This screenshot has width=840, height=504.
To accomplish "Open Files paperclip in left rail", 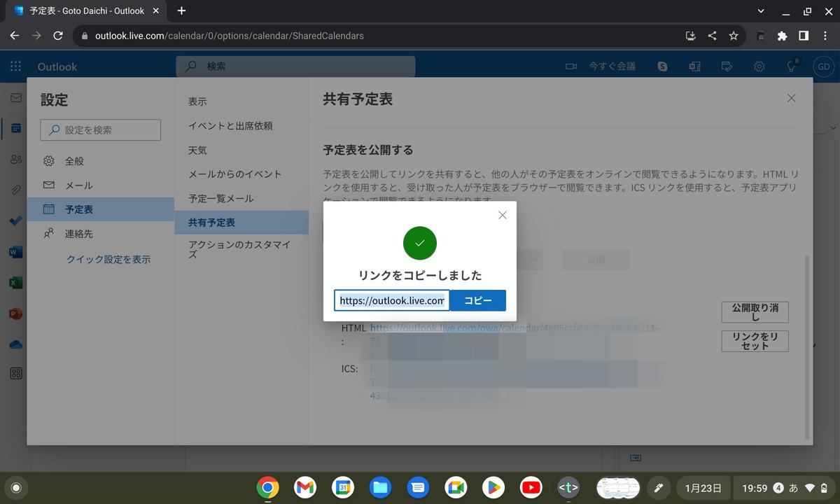I will click(x=15, y=190).
